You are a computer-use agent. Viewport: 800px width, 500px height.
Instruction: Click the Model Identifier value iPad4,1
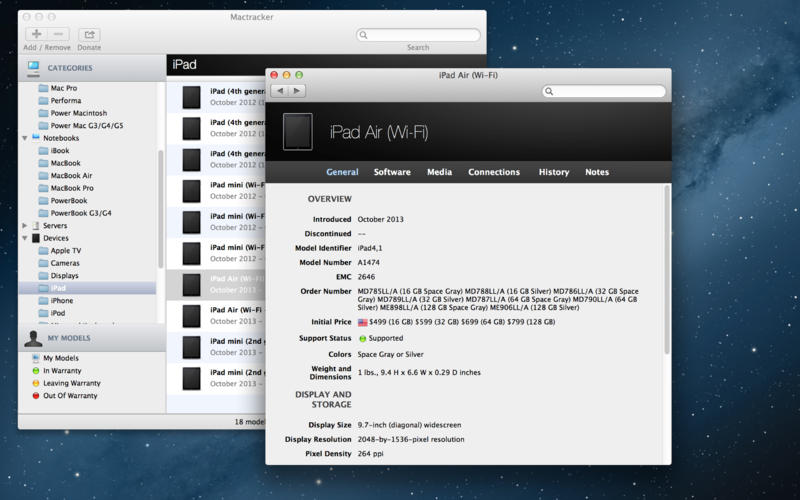pyautogui.click(x=370, y=248)
